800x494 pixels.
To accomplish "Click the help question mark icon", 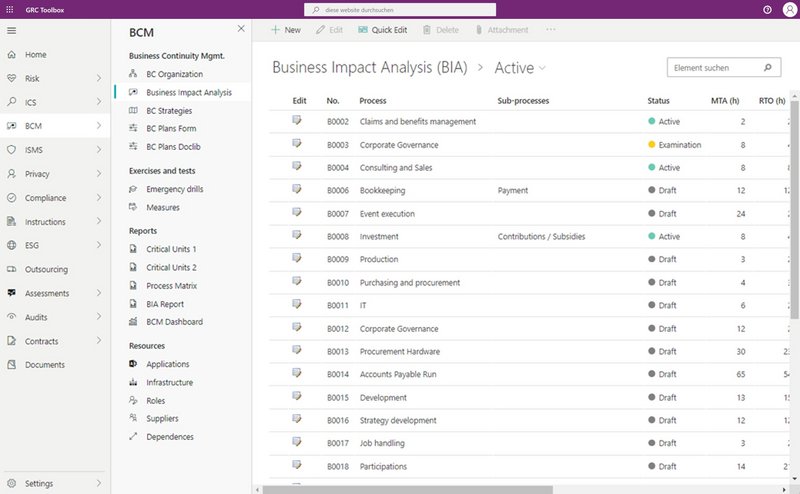I will [x=767, y=9].
